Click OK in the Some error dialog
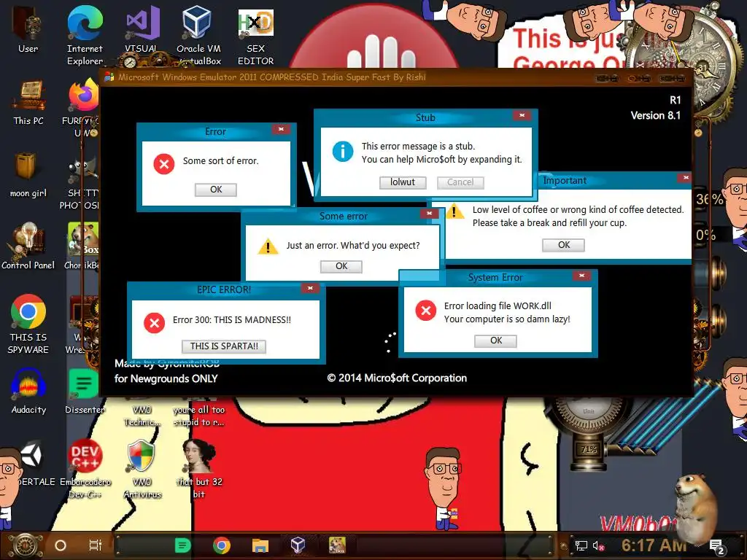This screenshot has height=560, width=747. pyautogui.click(x=341, y=266)
